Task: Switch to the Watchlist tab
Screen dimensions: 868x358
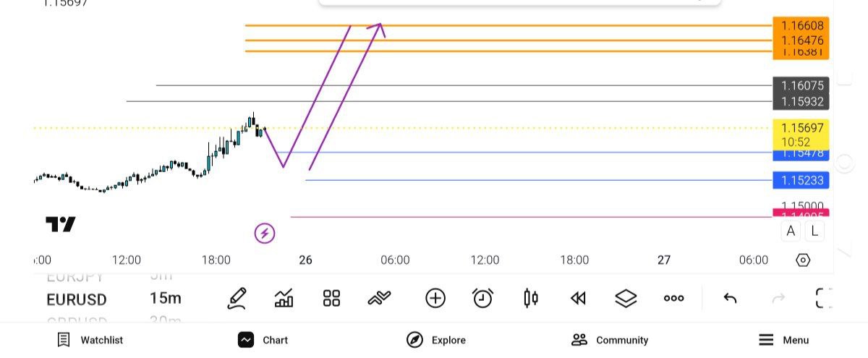Action: coord(90,340)
